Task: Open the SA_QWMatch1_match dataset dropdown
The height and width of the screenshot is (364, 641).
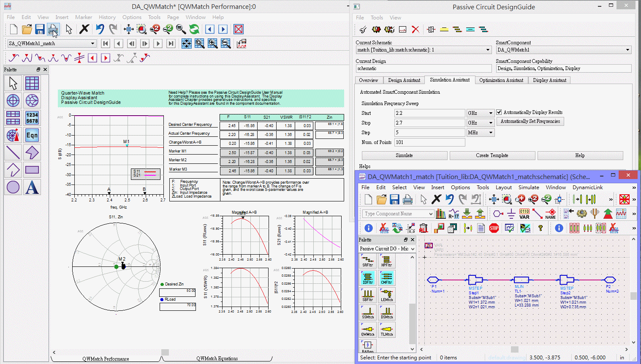Action: click(x=92, y=43)
